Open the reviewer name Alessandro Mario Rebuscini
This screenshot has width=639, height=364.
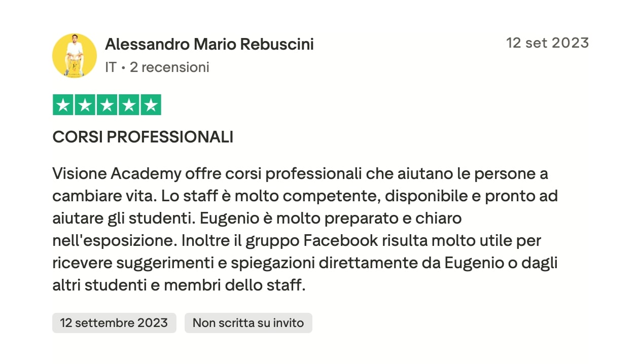pyautogui.click(x=209, y=45)
